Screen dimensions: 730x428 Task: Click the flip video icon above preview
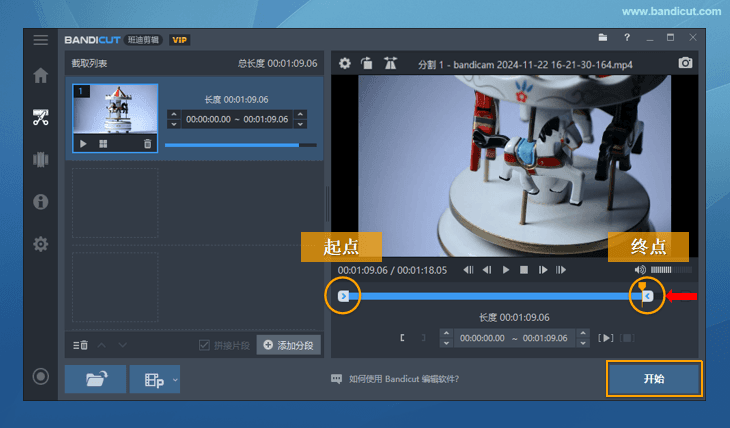pos(390,63)
